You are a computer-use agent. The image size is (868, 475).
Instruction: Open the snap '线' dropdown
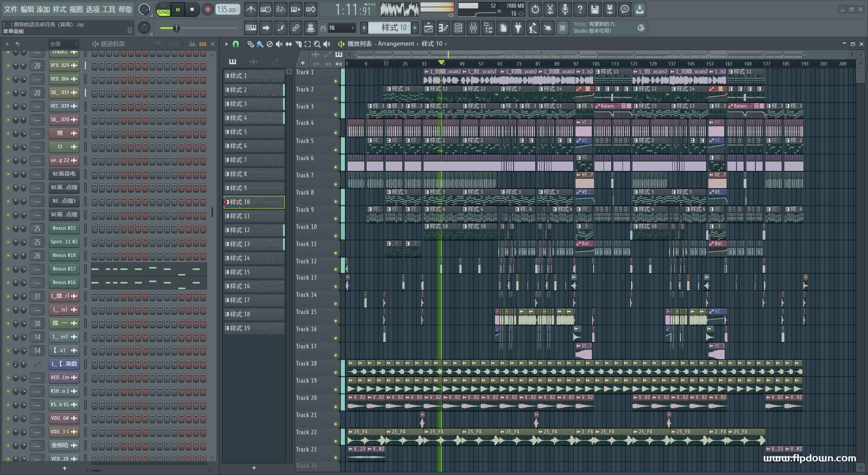click(x=341, y=28)
